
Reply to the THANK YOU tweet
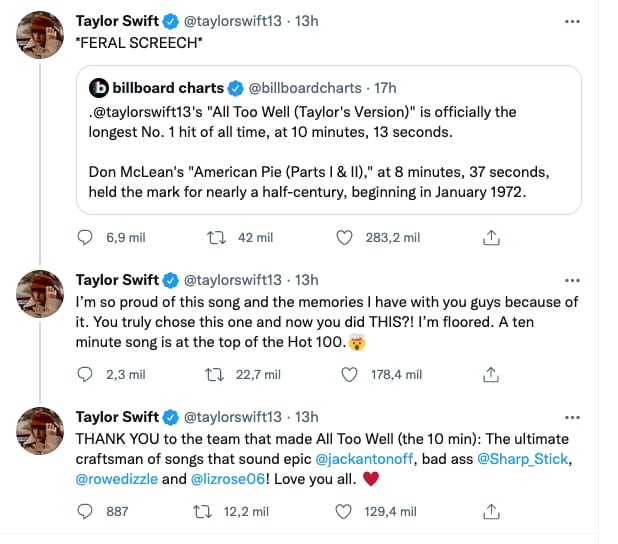pyautogui.click(x=85, y=511)
